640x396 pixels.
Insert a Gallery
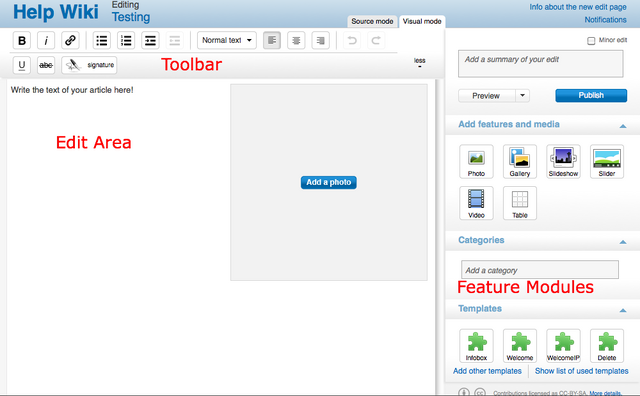click(x=520, y=161)
